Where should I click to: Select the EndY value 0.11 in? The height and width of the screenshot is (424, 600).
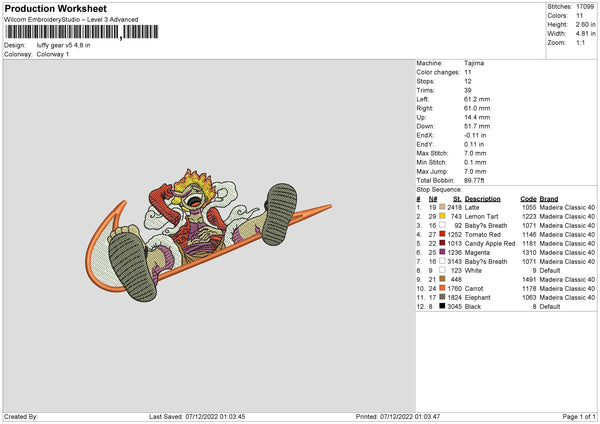tap(474, 144)
